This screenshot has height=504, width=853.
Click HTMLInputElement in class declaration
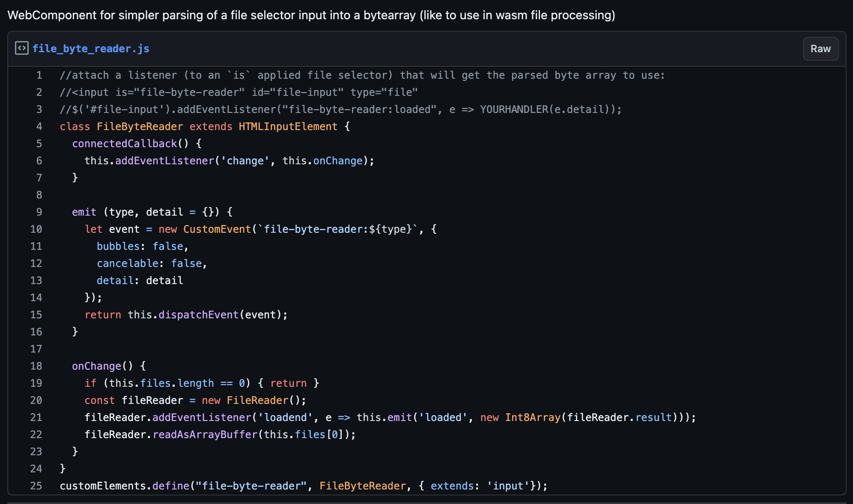pos(288,127)
